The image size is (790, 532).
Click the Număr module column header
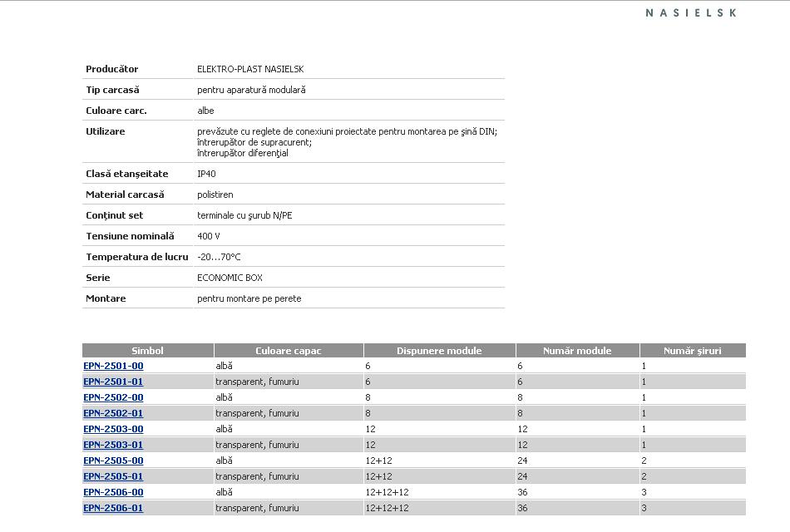(x=577, y=351)
